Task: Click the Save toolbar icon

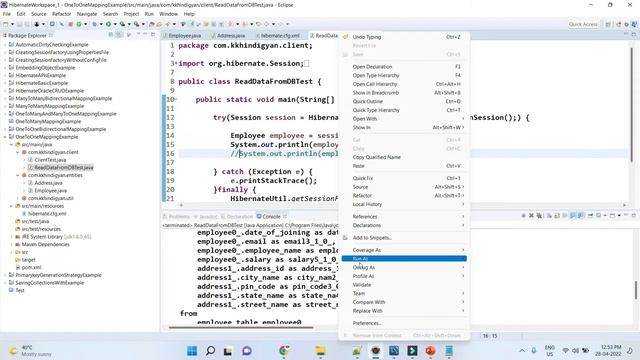Action: (x=20, y=24)
